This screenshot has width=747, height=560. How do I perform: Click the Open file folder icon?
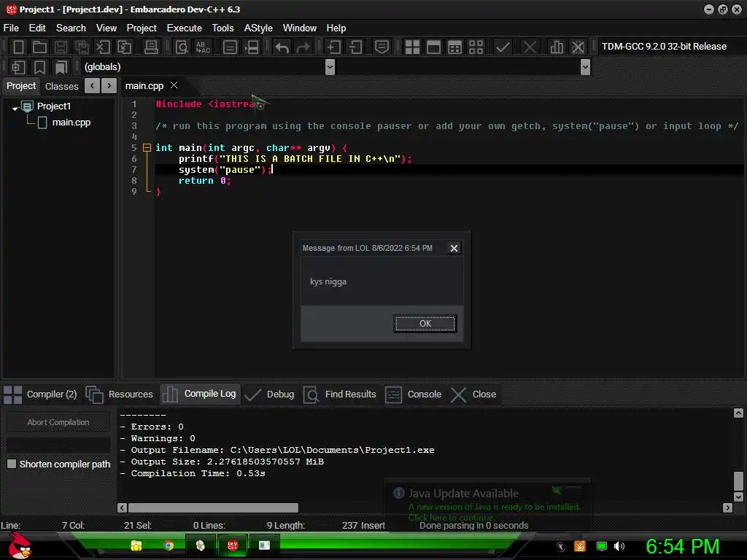(39, 47)
